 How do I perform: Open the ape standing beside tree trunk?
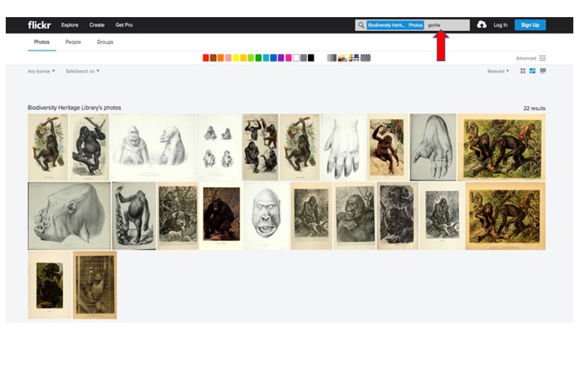point(134,216)
